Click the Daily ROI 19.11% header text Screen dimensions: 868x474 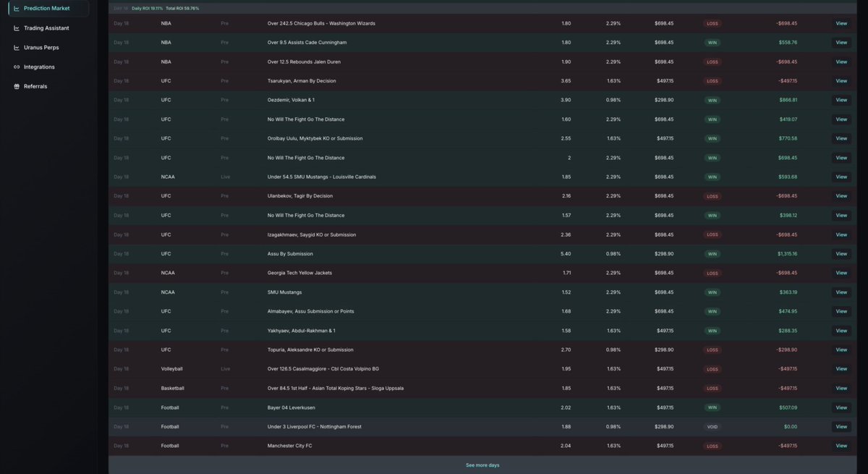(x=147, y=8)
